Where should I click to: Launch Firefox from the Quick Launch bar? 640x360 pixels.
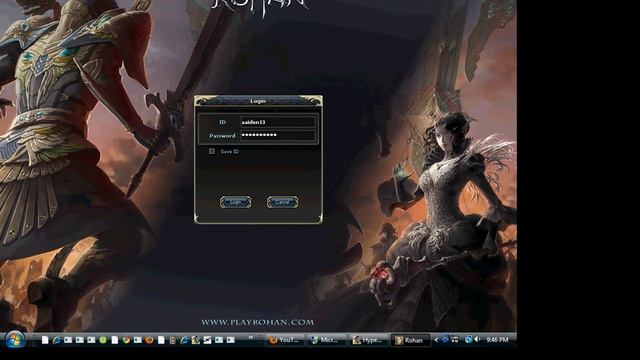pos(149,340)
